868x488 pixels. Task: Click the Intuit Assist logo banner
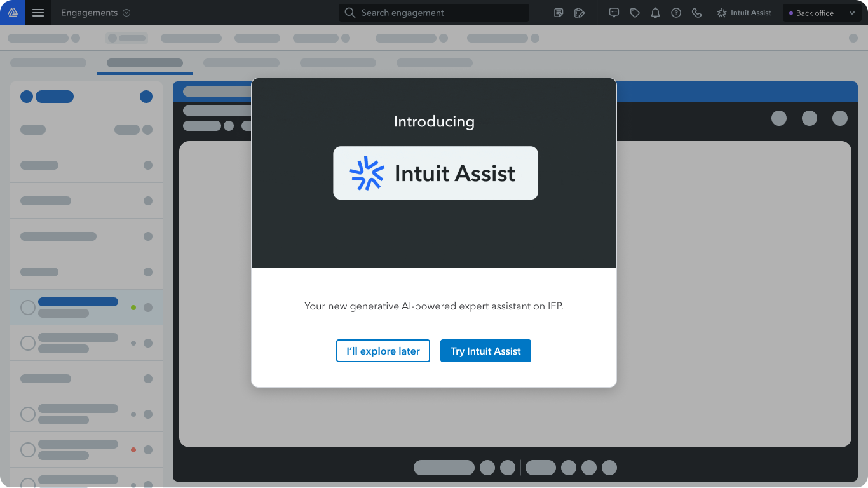pos(435,173)
